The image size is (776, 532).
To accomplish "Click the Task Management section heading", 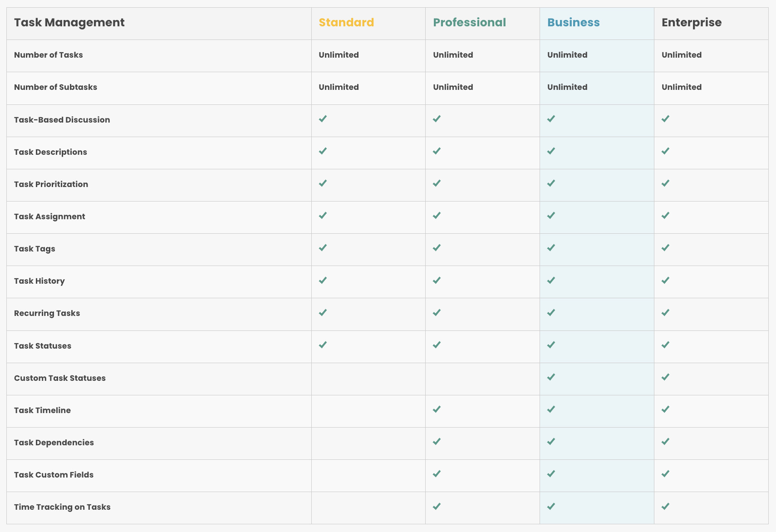I will (x=69, y=23).
